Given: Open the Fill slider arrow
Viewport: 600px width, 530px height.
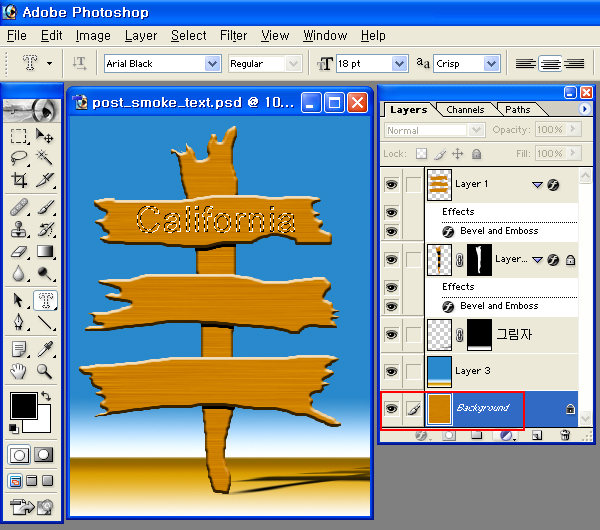Looking at the screenshot, I should (x=573, y=153).
